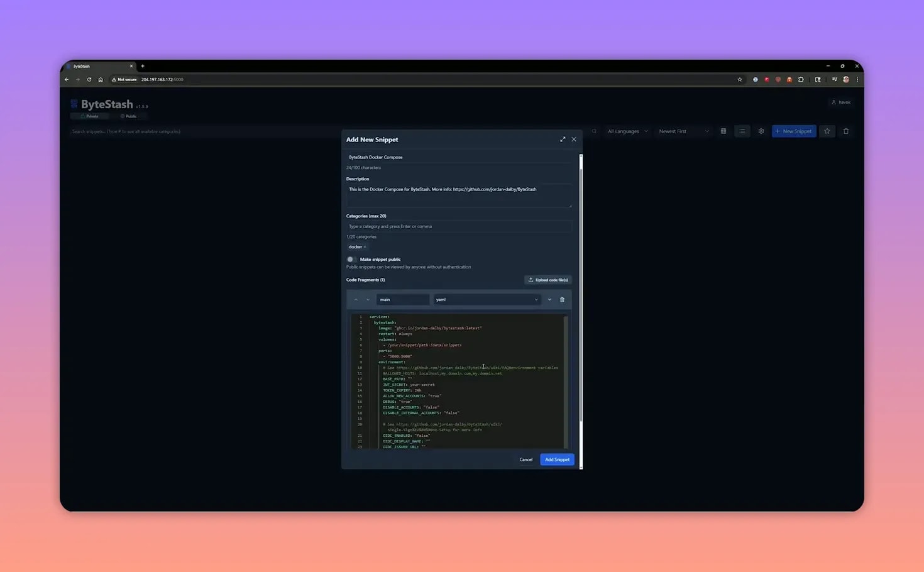
Task: Open the red browser extension icon
Action: [767, 80]
